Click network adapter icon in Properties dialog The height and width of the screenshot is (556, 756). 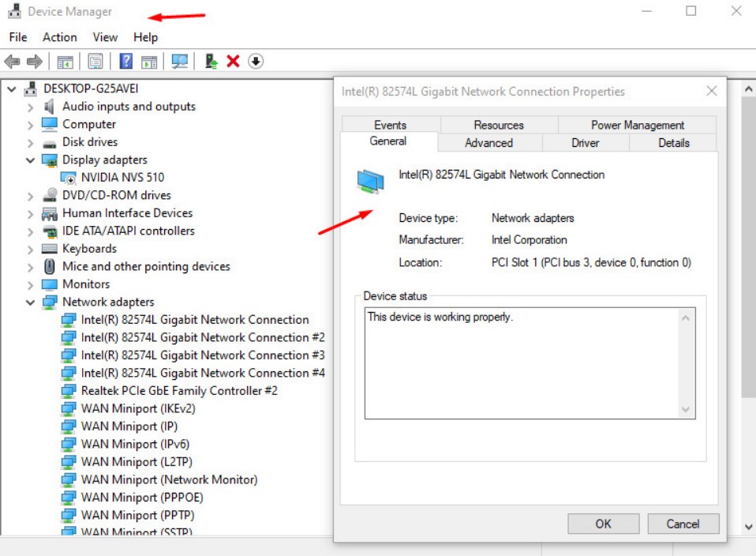pos(370,182)
